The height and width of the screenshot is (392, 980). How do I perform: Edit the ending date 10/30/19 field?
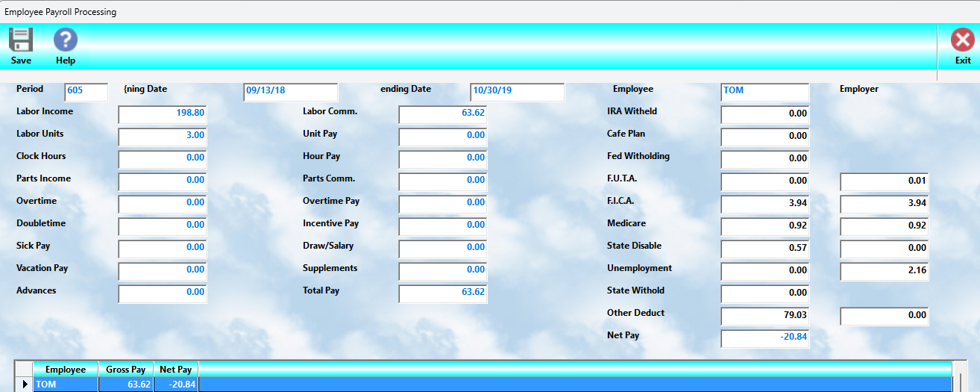[518, 92]
